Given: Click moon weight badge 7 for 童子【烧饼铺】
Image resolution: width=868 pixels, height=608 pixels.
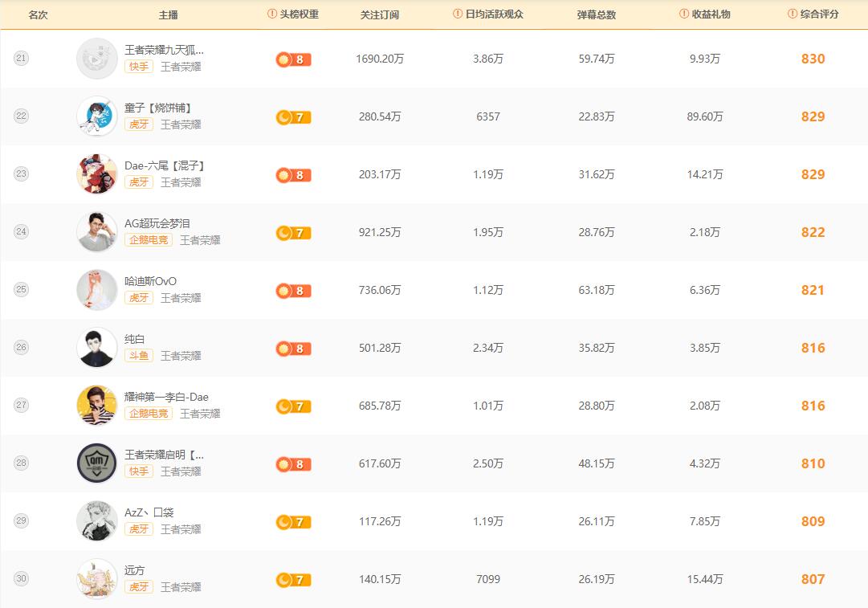Looking at the screenshot, I should [293, 117].
